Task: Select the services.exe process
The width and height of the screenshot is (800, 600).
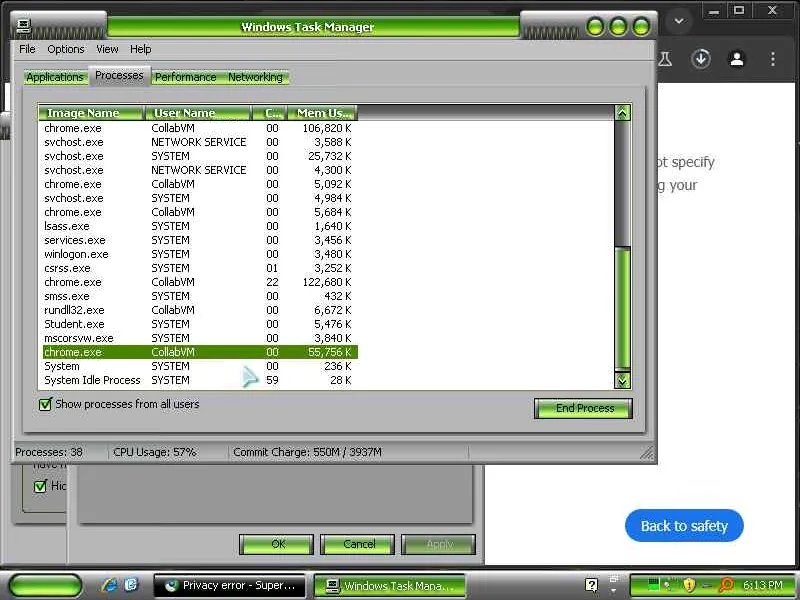Action: [200, 240]
